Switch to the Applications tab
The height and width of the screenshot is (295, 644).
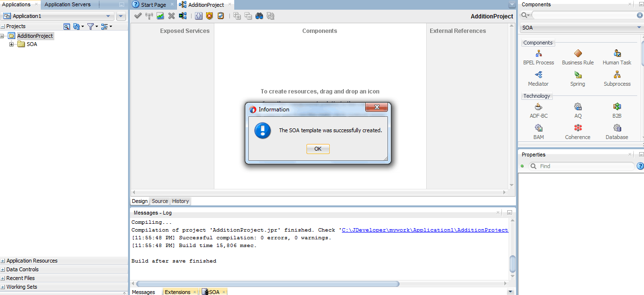(x=16, y=4)
